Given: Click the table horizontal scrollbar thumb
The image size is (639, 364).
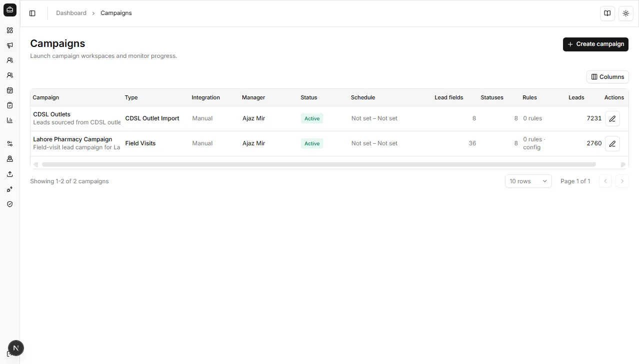Looking at the screenshot, I should pos(319,164).
